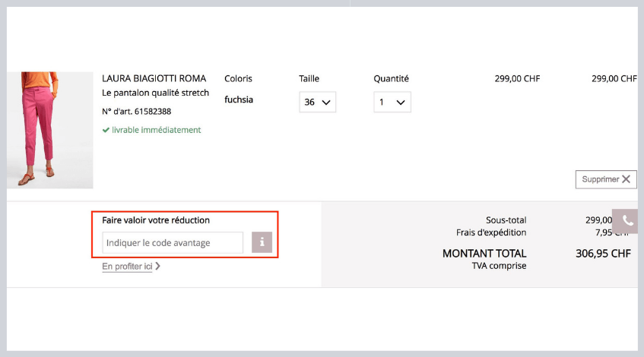Click the code avantage input field

tap(173, 242)
